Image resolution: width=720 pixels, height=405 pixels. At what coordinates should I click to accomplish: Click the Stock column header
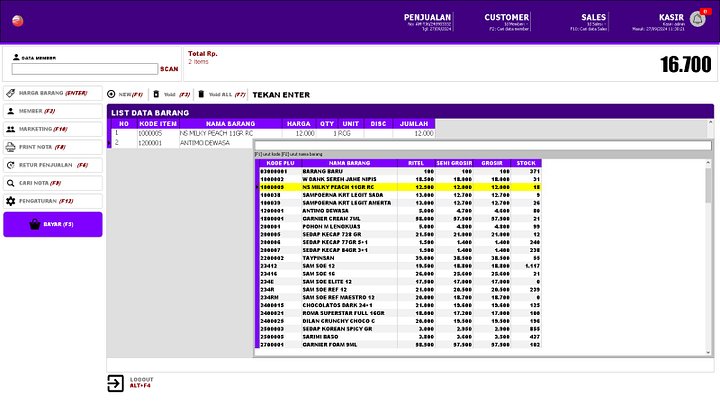click(x=526, y=163)
